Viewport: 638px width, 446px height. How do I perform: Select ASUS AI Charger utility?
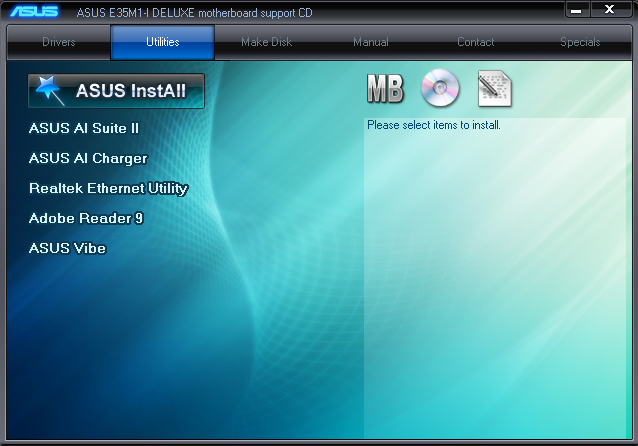pos(88,158)
